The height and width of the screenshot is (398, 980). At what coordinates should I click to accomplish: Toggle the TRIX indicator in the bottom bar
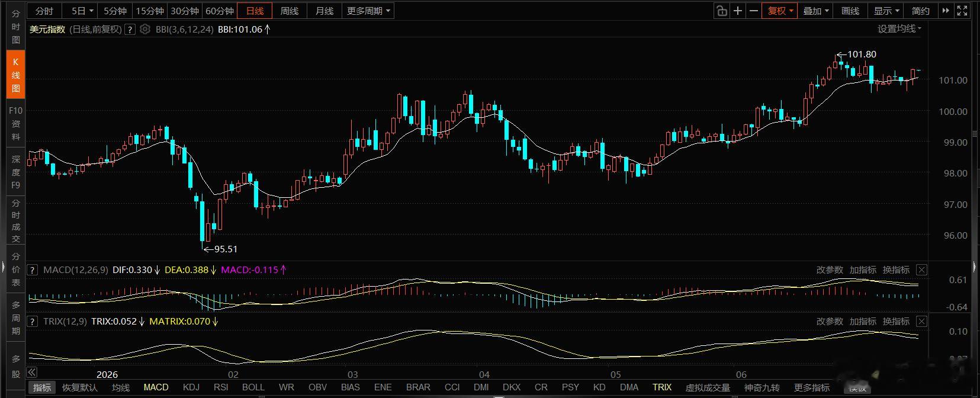[662, 387]
